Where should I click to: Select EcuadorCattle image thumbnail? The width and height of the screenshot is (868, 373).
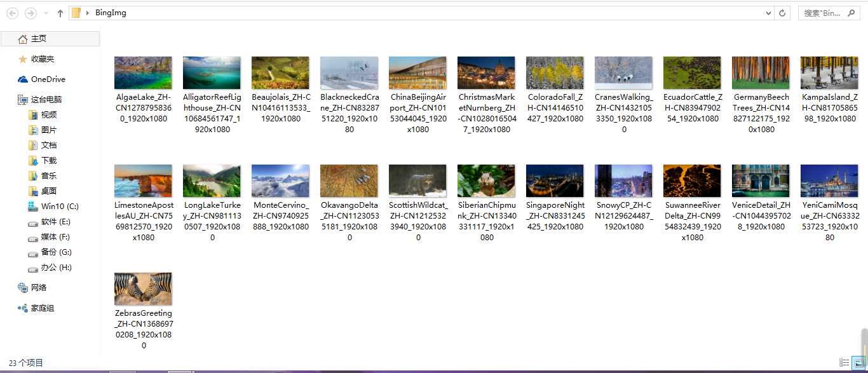(x=692, y=73)
